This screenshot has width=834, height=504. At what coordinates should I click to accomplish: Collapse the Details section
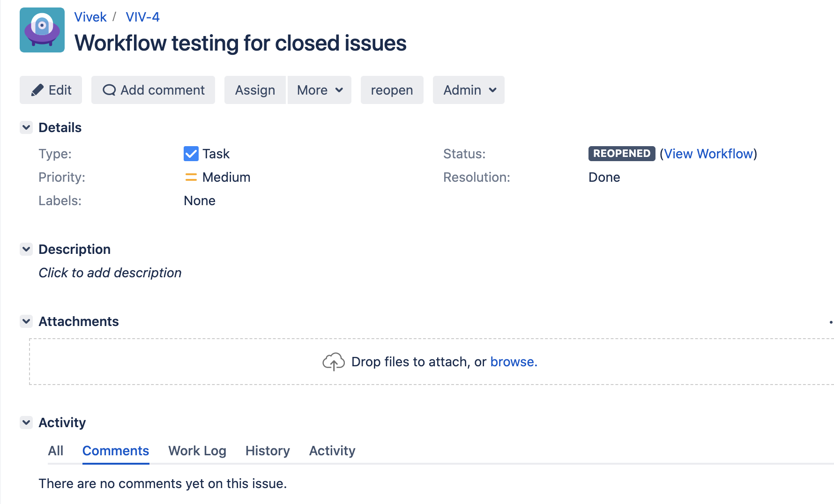pos(26,127)
